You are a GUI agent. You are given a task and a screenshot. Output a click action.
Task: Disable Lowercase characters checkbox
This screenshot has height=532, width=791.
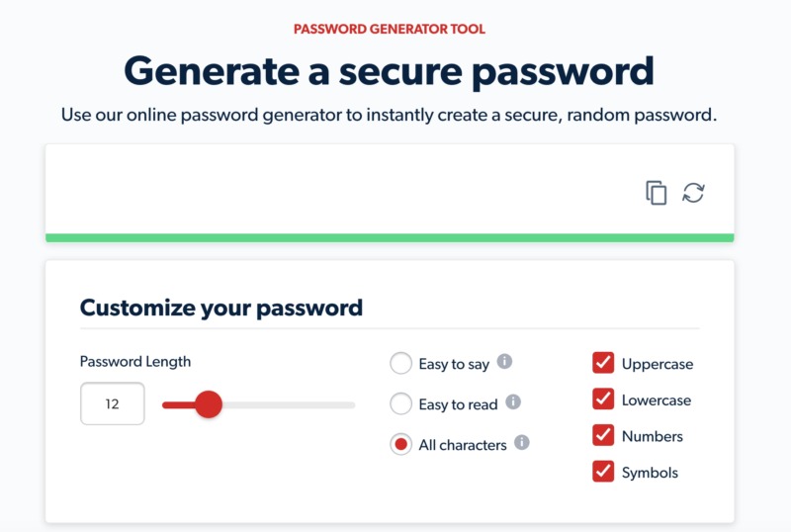tap(603, 399)
